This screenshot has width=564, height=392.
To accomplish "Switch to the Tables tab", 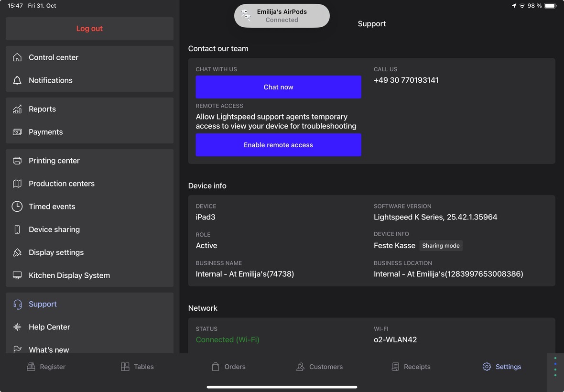I will point(137,367).
